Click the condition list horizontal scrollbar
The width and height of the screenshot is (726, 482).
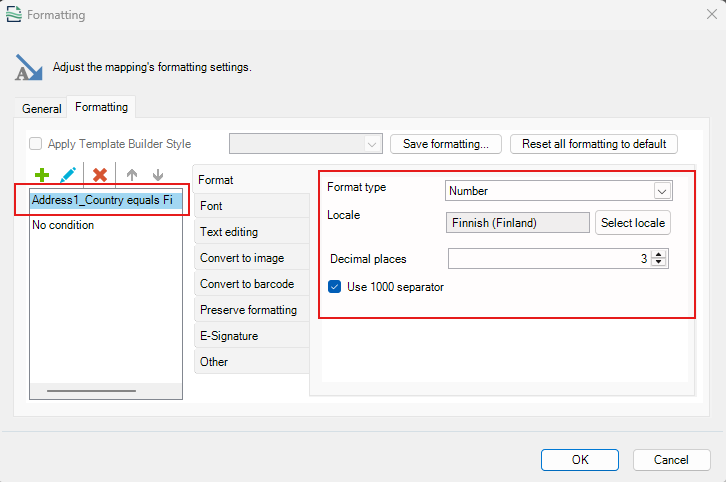point(91,391)
